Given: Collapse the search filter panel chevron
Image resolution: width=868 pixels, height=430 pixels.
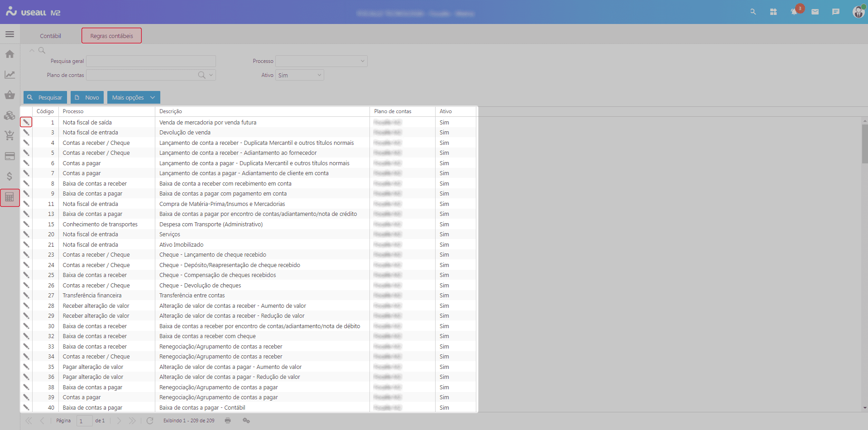Looking at the screenshot, I should pyautogui.click(x=32, y=51).
